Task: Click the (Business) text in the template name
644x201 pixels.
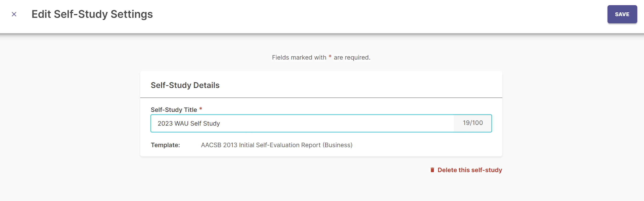Action: (x=337, y=145)
